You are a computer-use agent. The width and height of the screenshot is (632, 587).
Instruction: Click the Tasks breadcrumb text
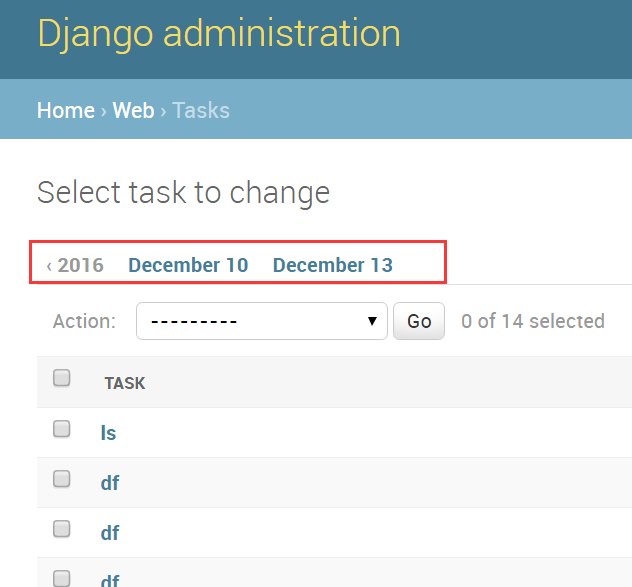tap(201, 110)
